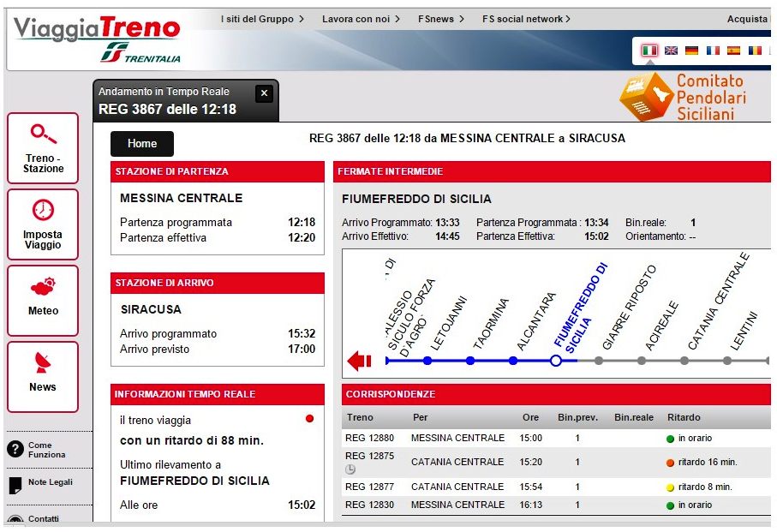The height and width of the screenshot is (532, 777).
Task: Click the red left arrow on timeline
Action: coord(360,361)
